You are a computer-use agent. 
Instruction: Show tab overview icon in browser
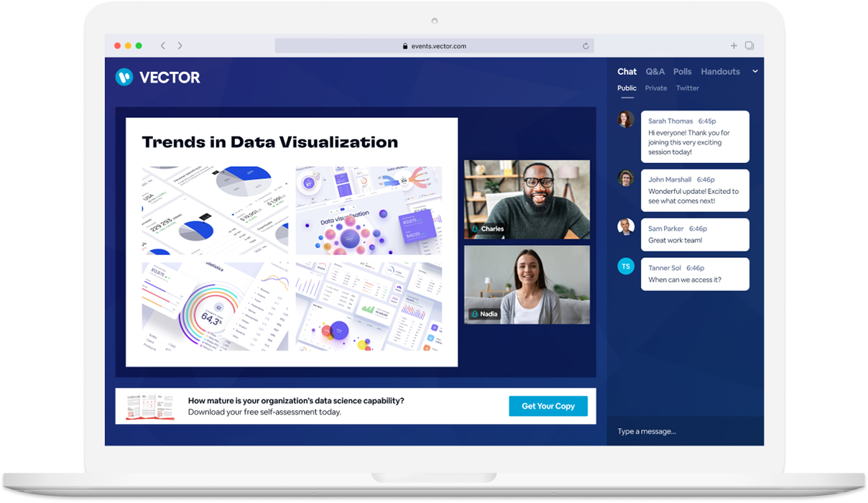(749, 46)
